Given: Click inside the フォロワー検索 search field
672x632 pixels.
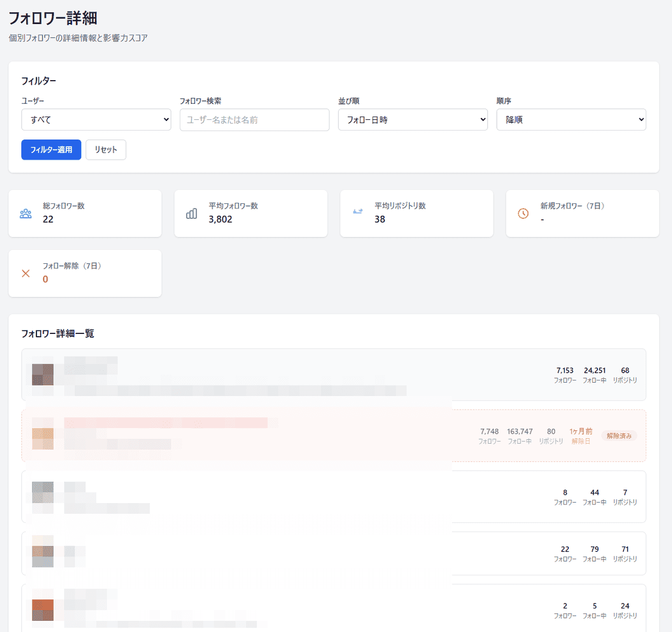Looking at the screenshot, I should (x=254, y=119).
